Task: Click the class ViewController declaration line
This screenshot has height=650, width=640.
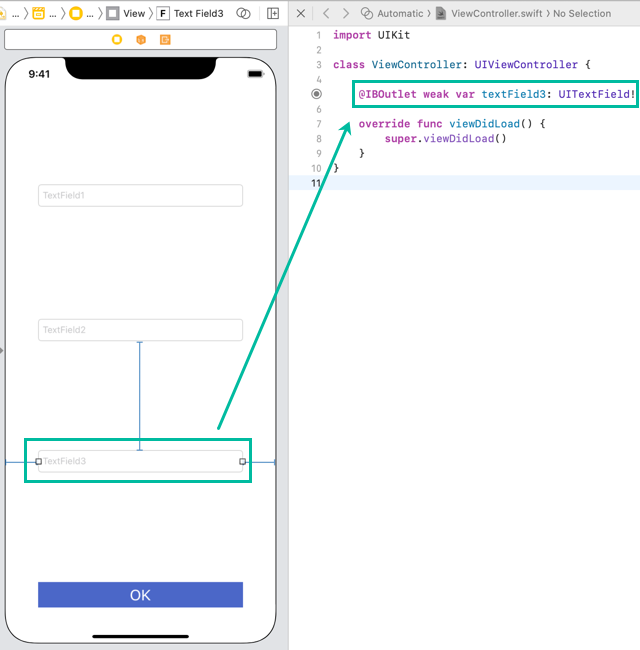Action: 462,65
